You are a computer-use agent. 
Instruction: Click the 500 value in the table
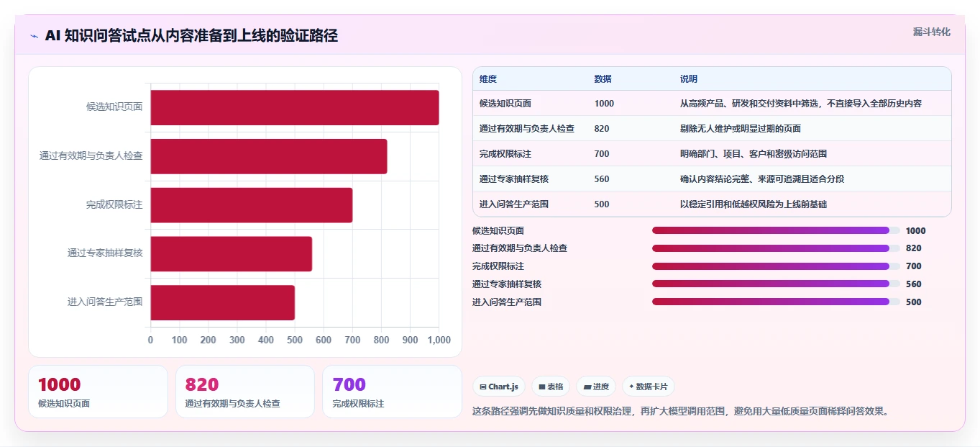pyautogui.click(x=602, y=204)
